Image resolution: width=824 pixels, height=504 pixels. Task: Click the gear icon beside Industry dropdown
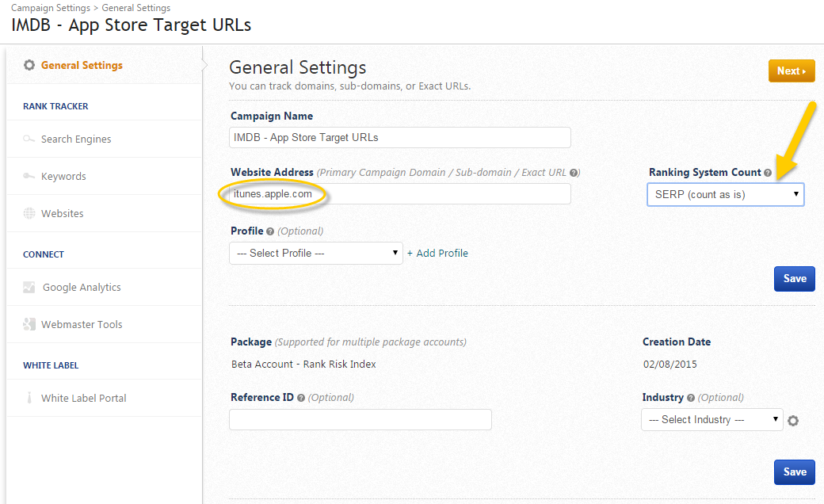coord(793,421)
